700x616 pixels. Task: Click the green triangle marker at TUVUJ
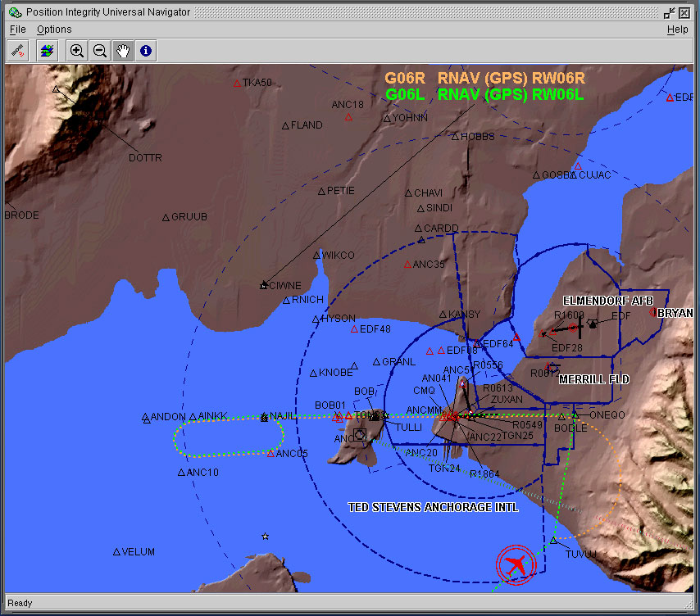click(x=553, y=540)
